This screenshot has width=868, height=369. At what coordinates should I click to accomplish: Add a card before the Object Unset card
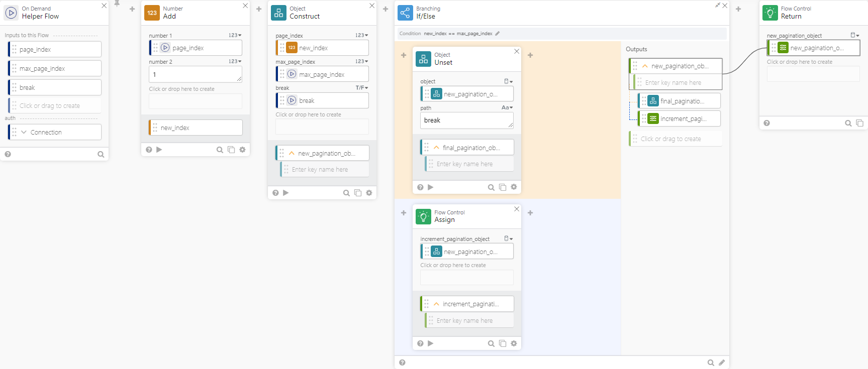[404, 55]
